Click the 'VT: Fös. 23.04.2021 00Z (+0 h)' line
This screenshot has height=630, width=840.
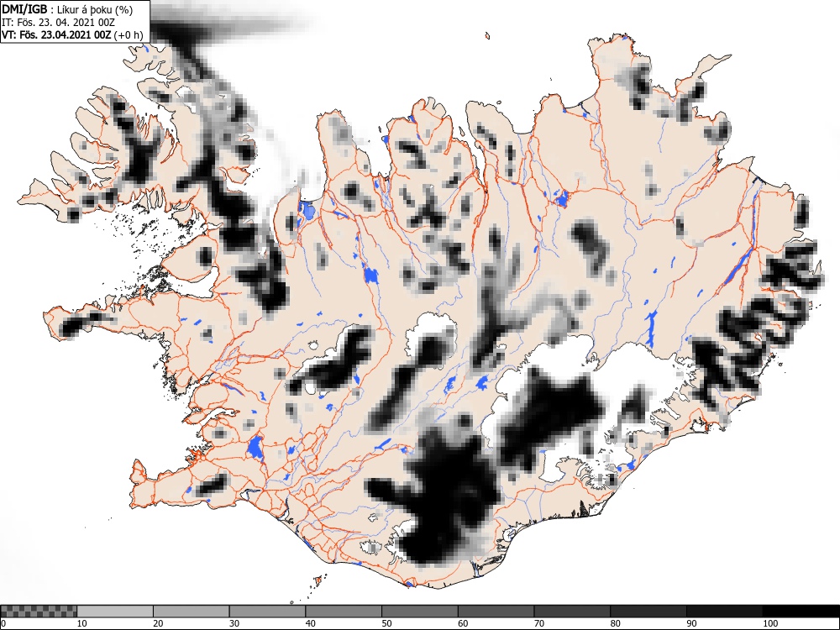coord(72,35)
